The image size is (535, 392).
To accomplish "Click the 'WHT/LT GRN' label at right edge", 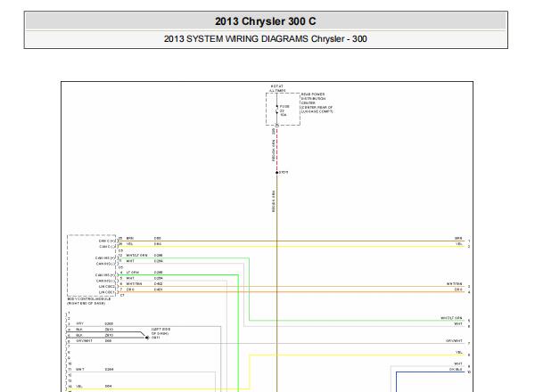I will 452,318.
